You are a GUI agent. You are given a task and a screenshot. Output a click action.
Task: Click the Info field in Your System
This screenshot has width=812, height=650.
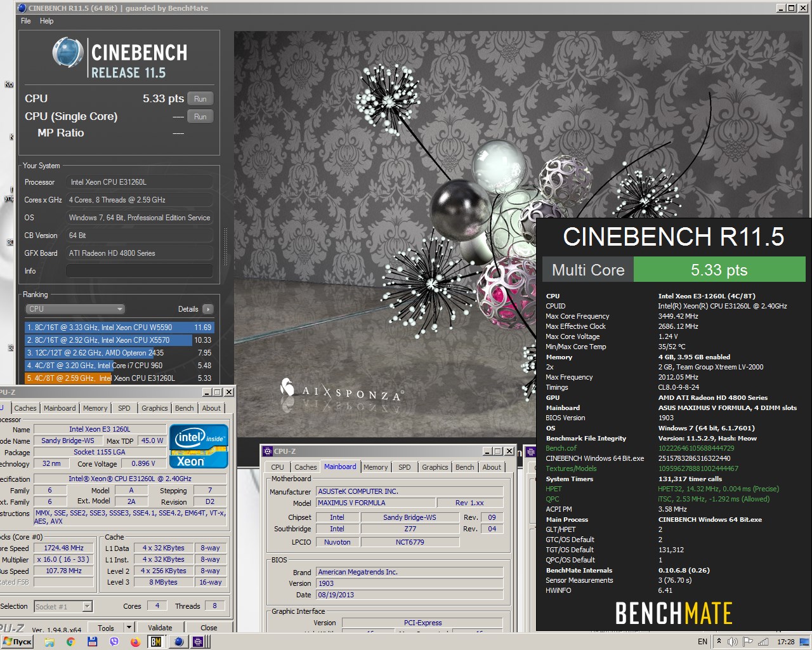click(140, 271)
